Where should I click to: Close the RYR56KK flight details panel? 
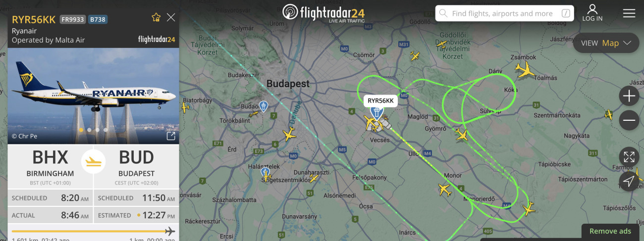[171, 18]
